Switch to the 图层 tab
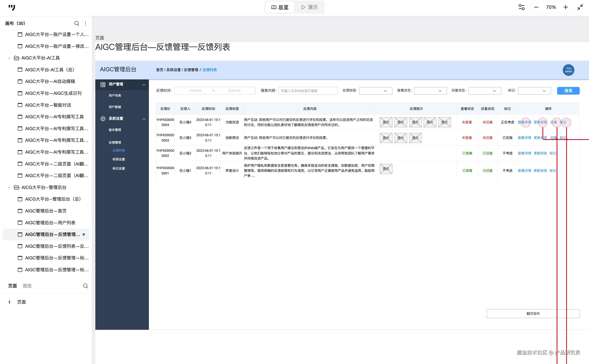 click(x=27, y=286)
